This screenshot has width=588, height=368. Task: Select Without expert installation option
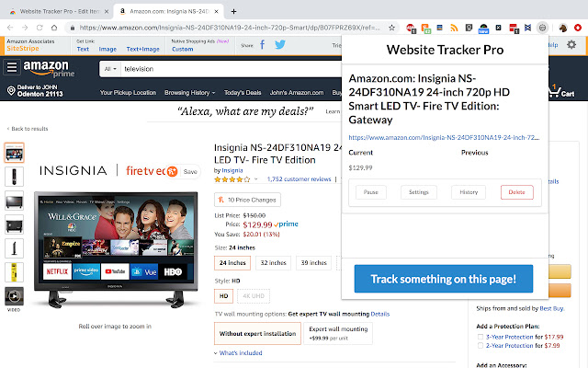pyautogui.click(x=257, y=333)
